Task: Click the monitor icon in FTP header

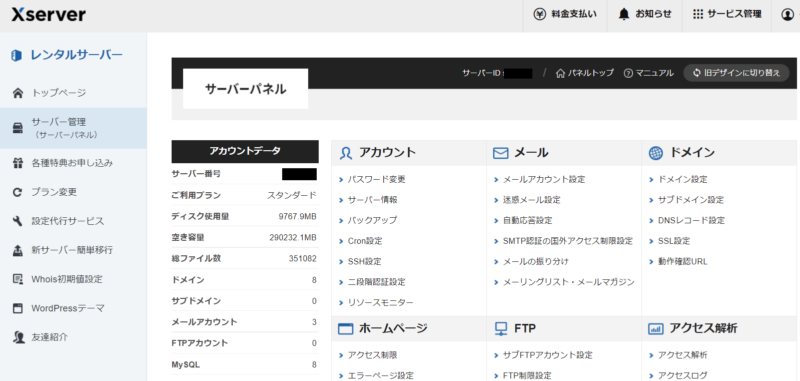Action: pos(501,328)
